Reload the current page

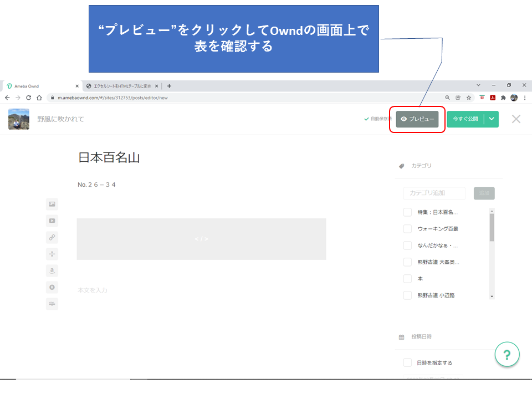click(28, 98)
